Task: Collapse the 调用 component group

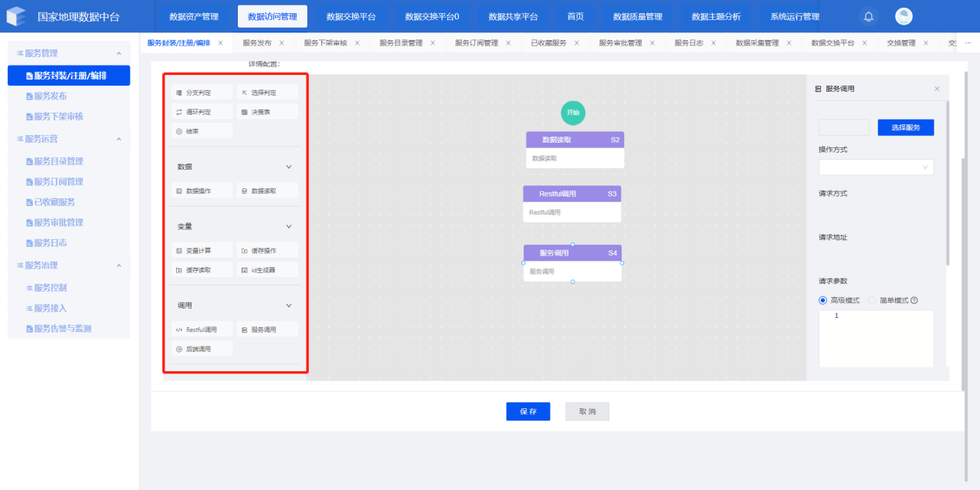Action: 289,306
